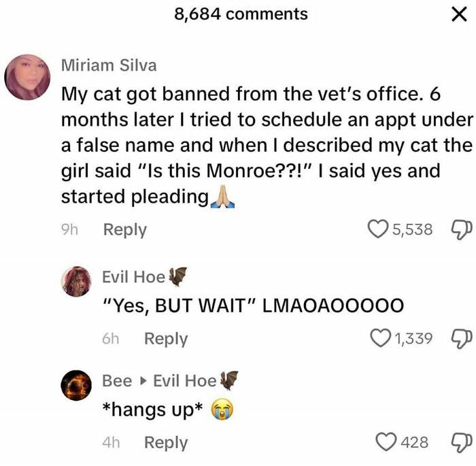Open Bee's username link
The image size is (476, 466).
[x=117, y=381]
